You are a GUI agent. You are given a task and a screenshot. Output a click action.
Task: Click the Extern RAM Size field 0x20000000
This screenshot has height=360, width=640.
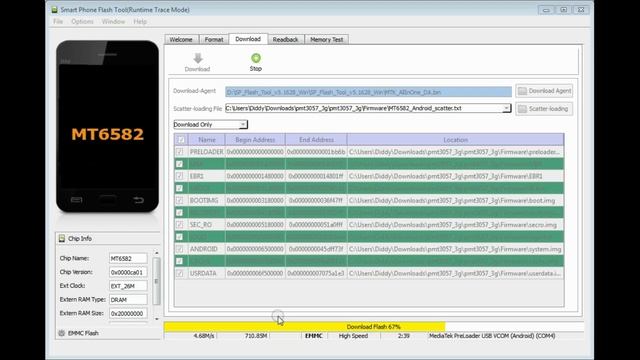(x=128, y=313)
